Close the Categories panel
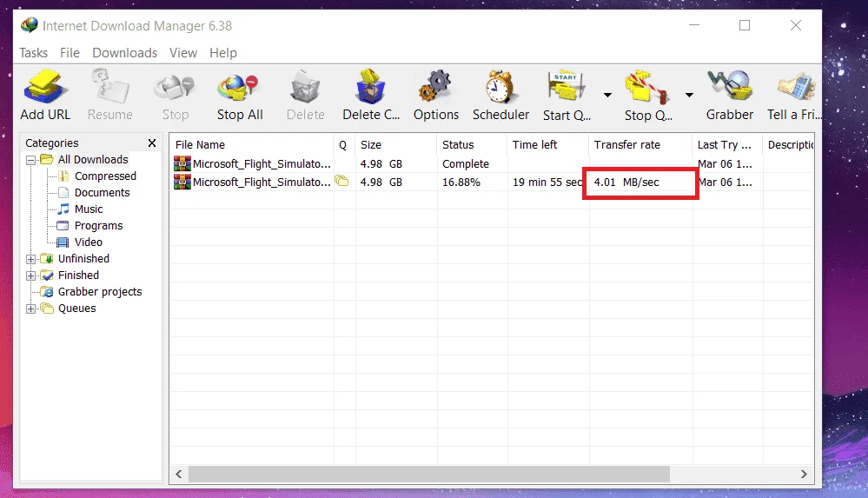The image size is (868, 498). click(x=152, y=143)
